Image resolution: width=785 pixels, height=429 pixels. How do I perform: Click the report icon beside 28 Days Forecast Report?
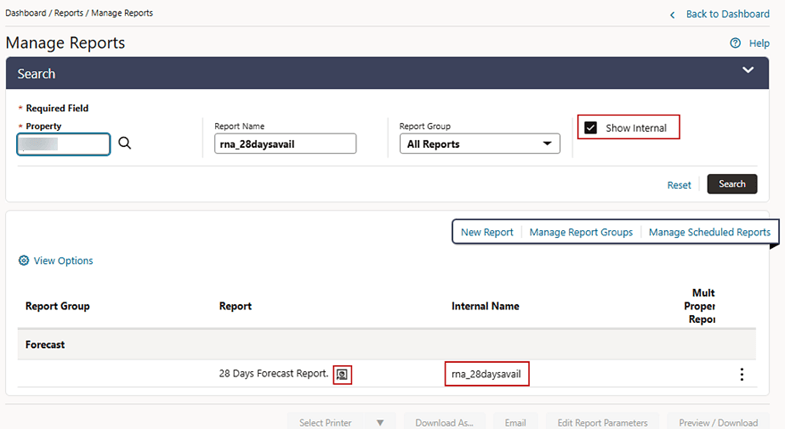click(342, 374)
